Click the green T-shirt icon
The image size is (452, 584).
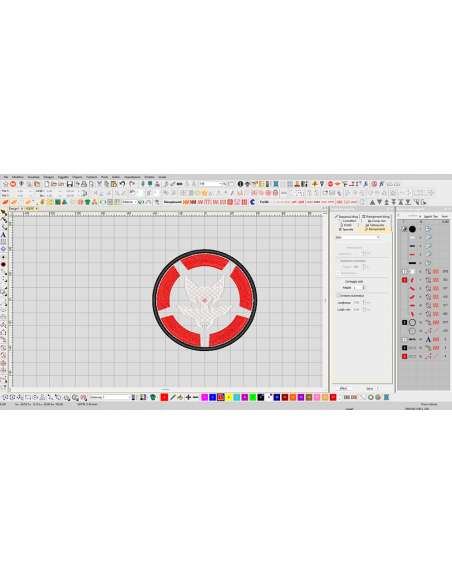[87, 202]
